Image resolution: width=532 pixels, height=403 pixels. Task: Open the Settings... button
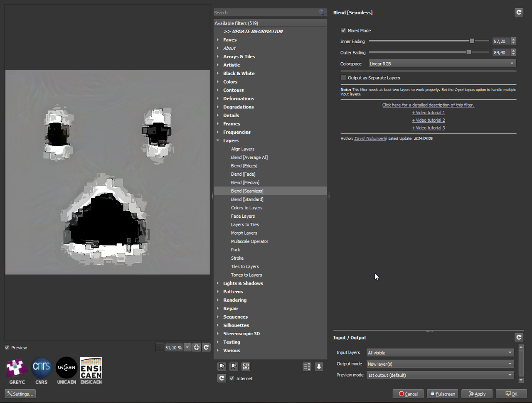[20, 394]
